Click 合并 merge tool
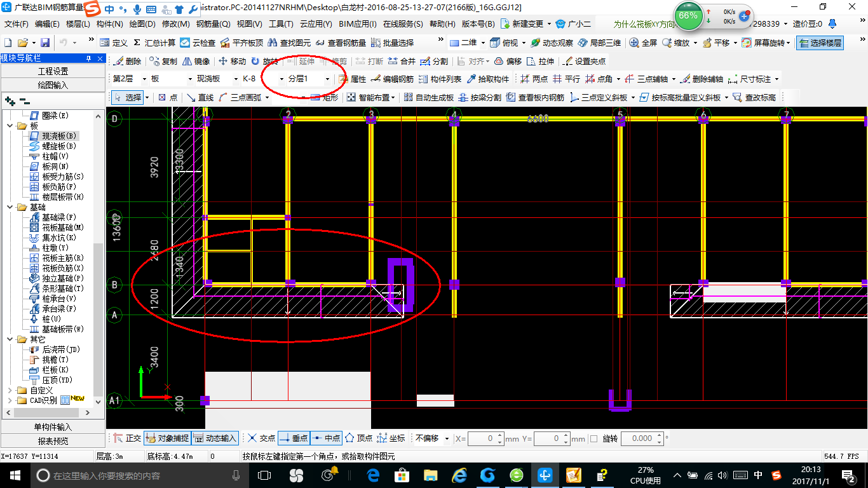The height and width of the screenshot is (488, 868). coord(402,61)
